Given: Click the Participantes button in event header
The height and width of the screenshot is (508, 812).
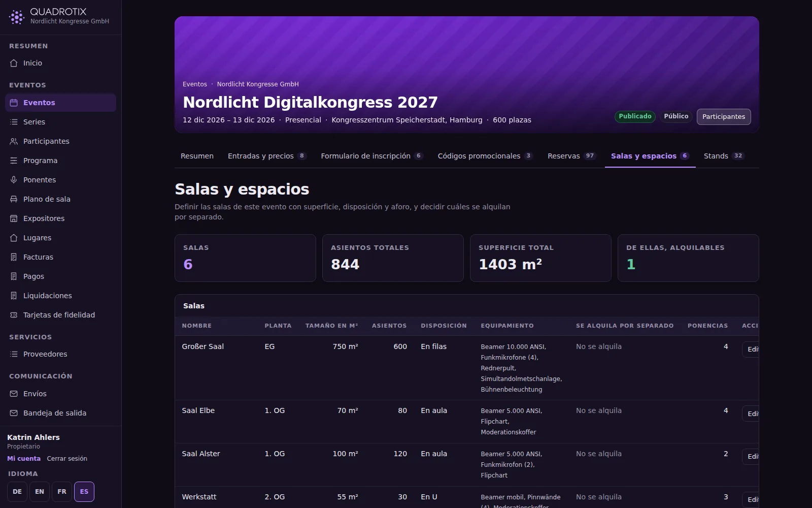Looking at the screenshot, I should (x=724, y=117).
